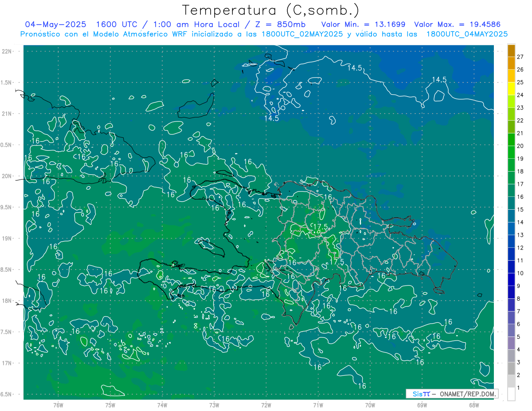
Task: Click the "72W" longitude axis label
Action: [266, 405]
